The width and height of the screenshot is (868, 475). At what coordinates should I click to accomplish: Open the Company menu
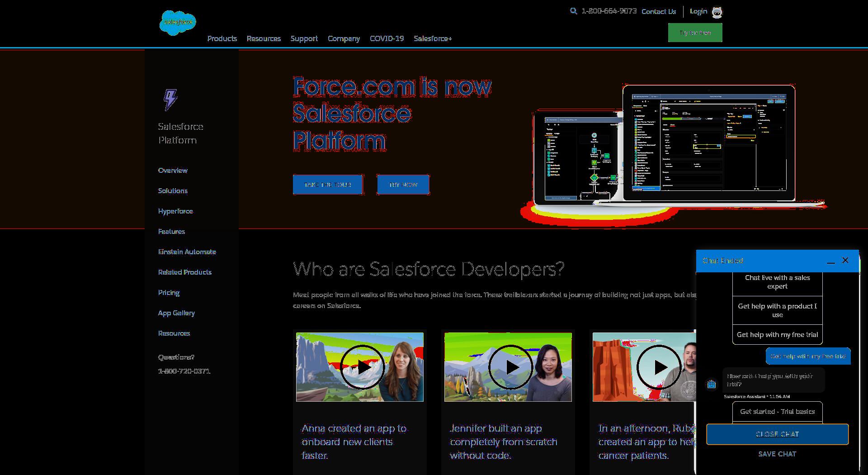point(344,38)
